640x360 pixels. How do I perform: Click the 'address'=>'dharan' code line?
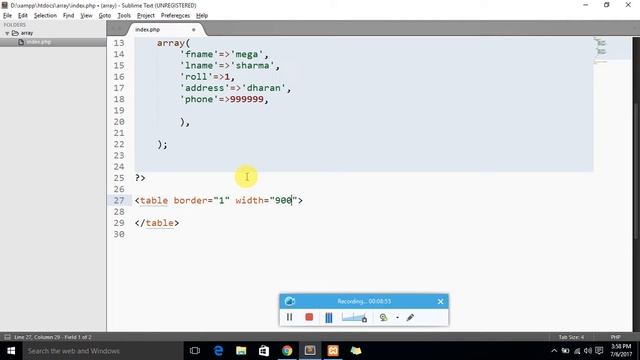(x=235, y=88)
